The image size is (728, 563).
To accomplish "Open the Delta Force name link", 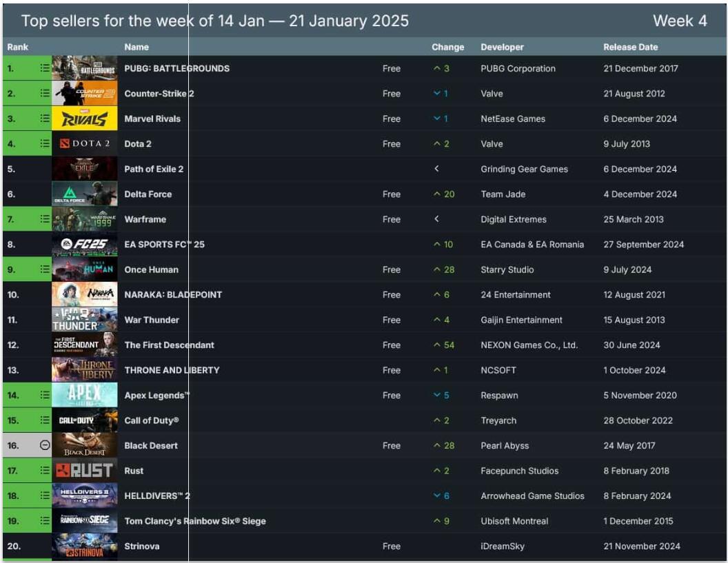I will 148,194.
